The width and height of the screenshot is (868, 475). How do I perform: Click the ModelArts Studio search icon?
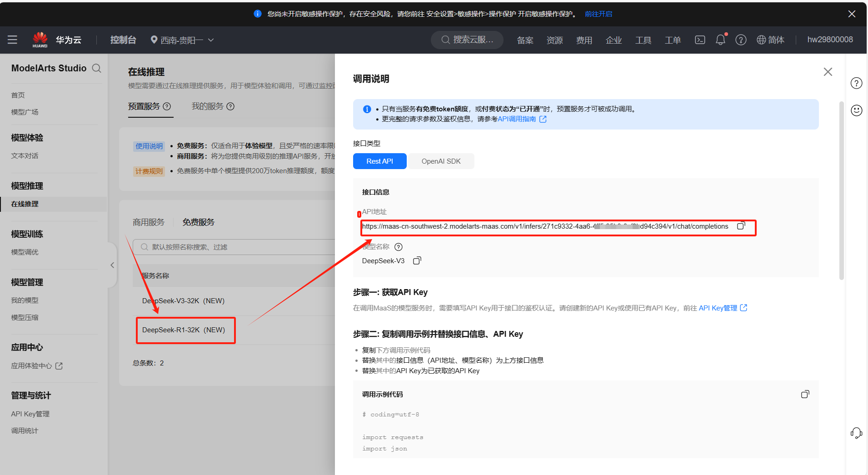tap(96, 68)
